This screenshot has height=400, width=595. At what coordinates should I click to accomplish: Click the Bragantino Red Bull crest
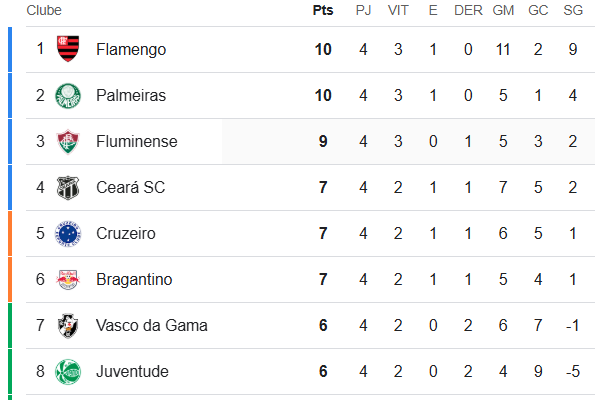coord(68,280)
